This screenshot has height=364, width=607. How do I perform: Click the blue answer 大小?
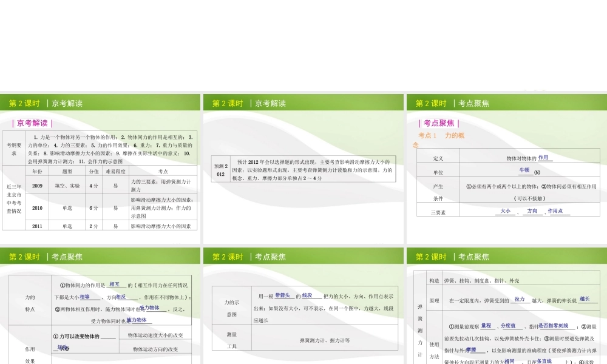505,211
